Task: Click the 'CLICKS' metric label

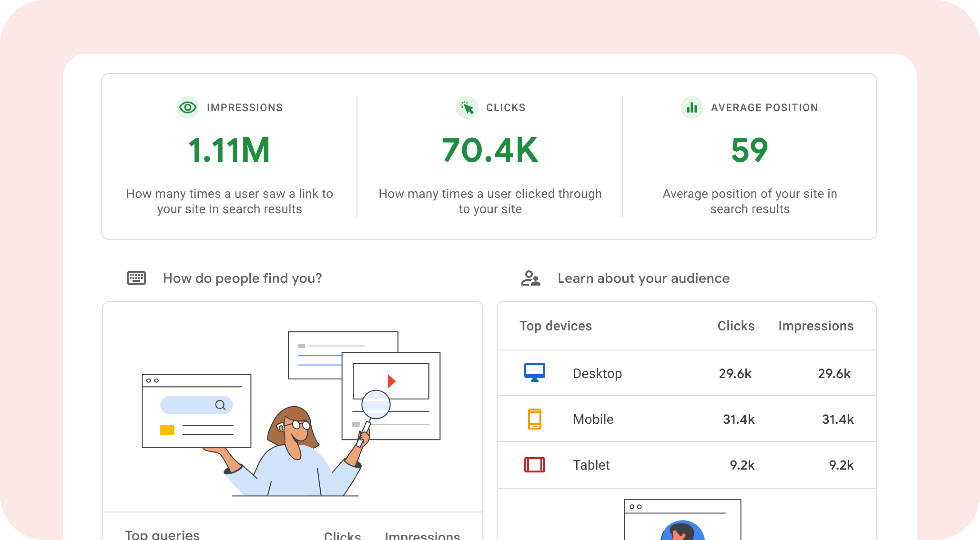Action: (x=506, y=108)
